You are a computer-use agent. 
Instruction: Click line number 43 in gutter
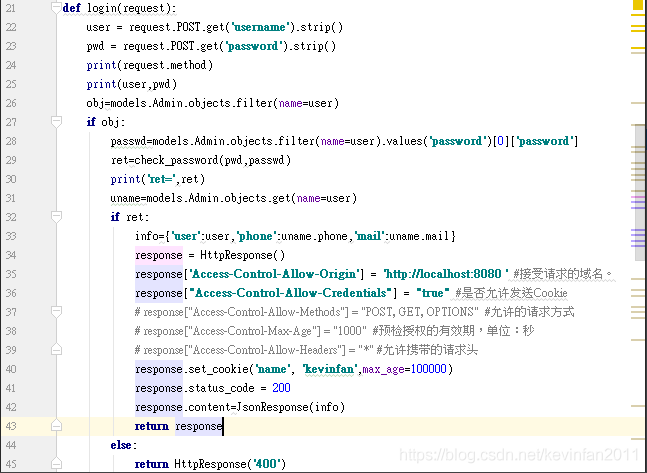[x=11, y=426]
